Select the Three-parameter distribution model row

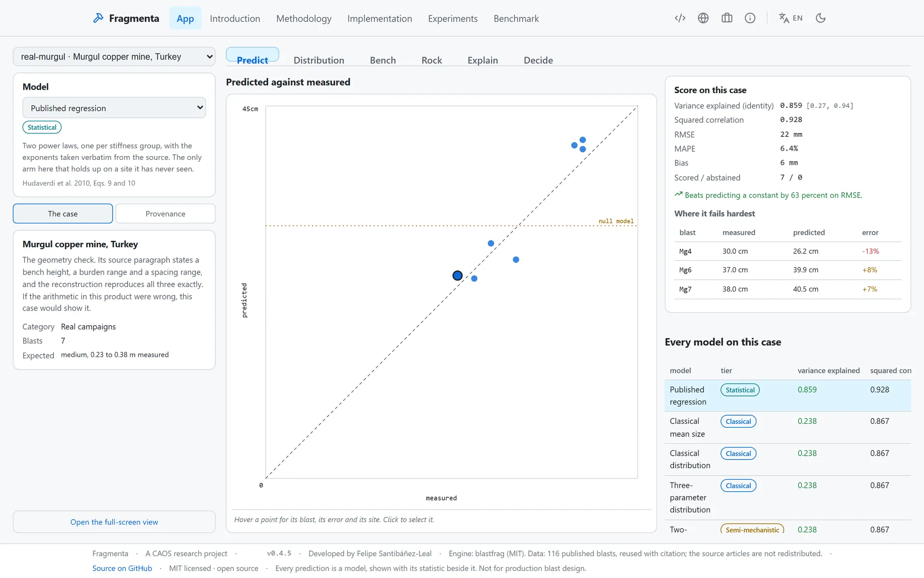[x=788, y=498]
